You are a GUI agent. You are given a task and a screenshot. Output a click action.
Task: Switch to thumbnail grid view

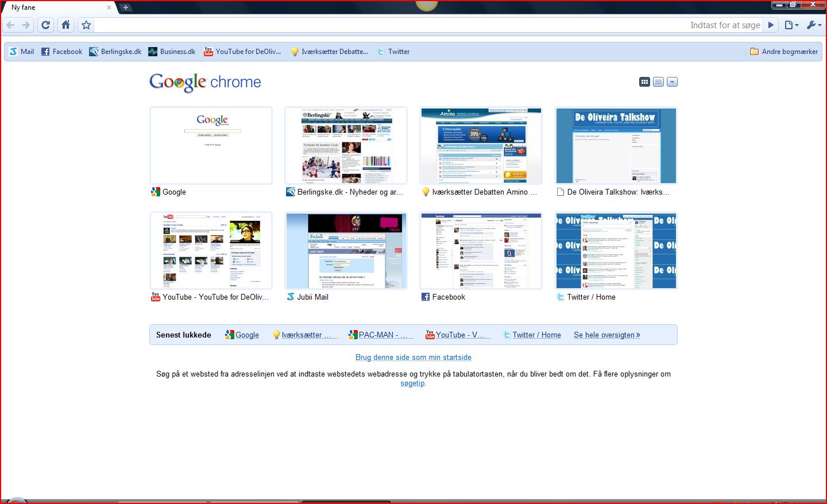click(645, 82)
